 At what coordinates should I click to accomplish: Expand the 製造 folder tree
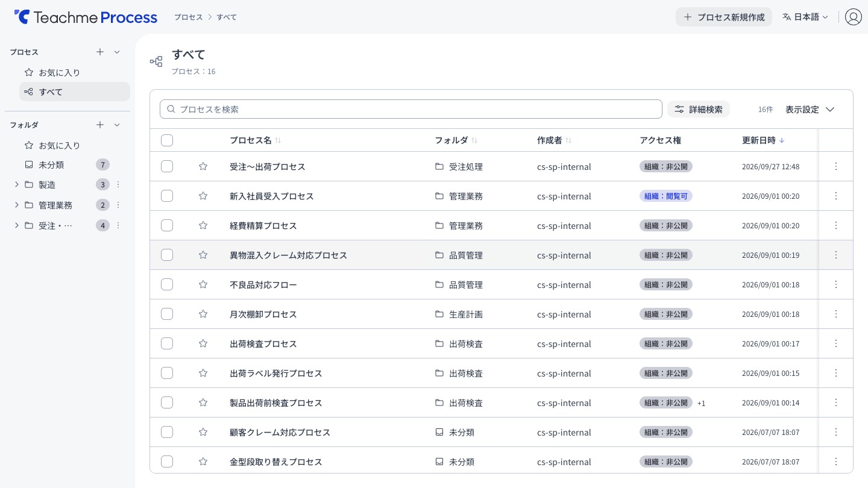(x=16, y=184)
